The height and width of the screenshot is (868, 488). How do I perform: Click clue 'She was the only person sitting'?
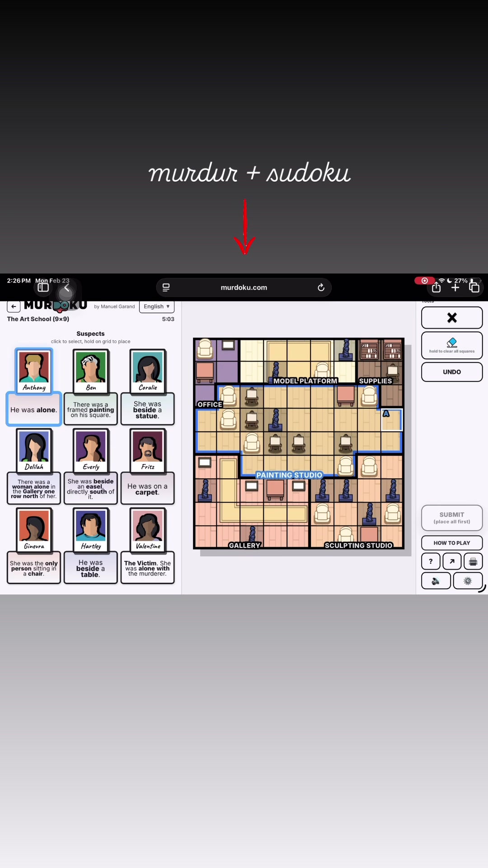coord(34,568)
